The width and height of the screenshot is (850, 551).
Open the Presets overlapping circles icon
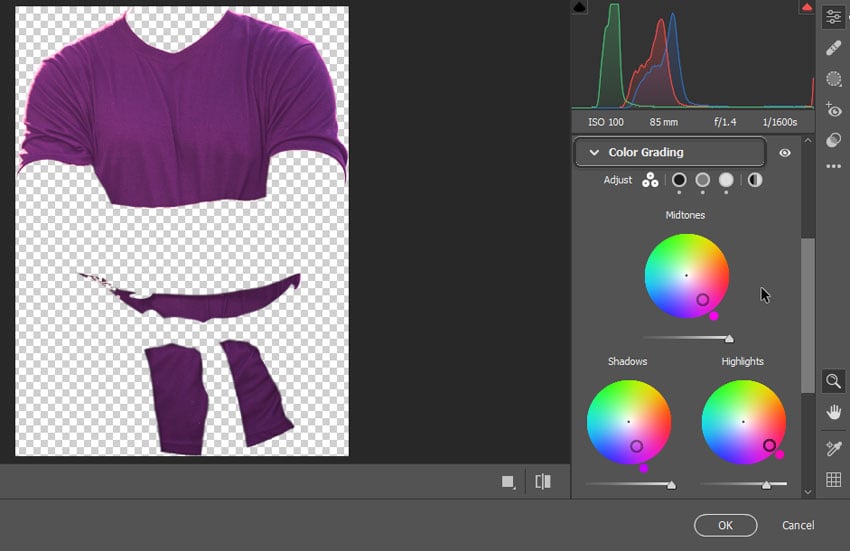833,140
